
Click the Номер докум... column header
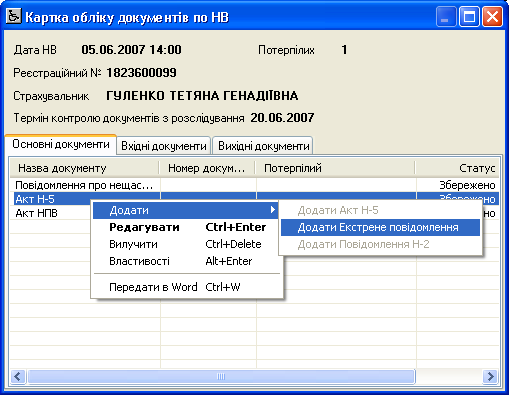coord(208,168)
